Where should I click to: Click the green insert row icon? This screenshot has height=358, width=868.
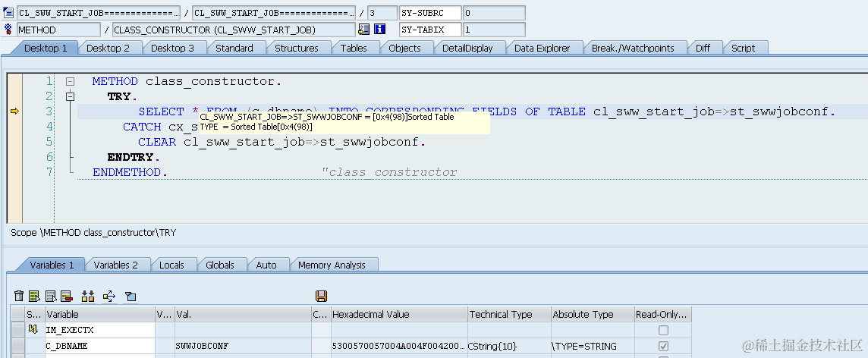pos(35,296)
